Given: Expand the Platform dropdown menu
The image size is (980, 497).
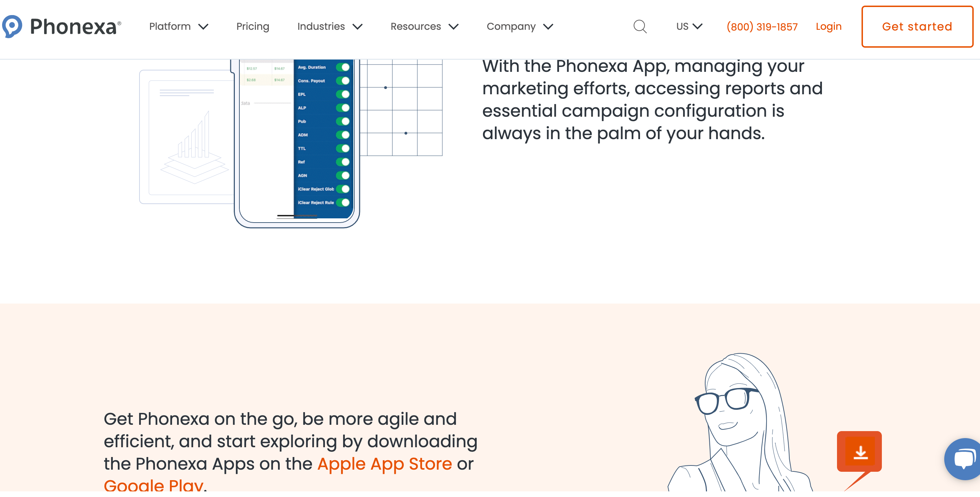Looking at the screenshot, I should click(179, 27).
